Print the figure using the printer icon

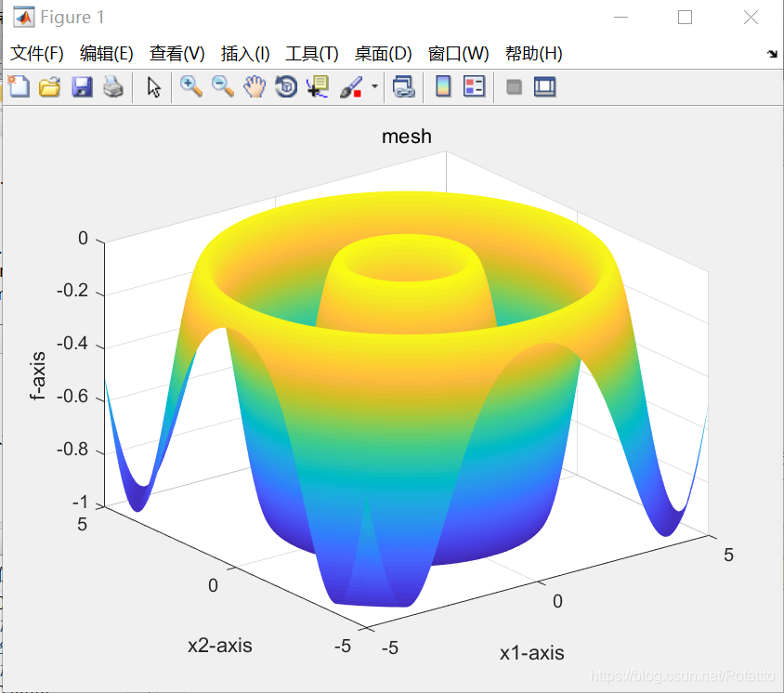coord(113,86)
